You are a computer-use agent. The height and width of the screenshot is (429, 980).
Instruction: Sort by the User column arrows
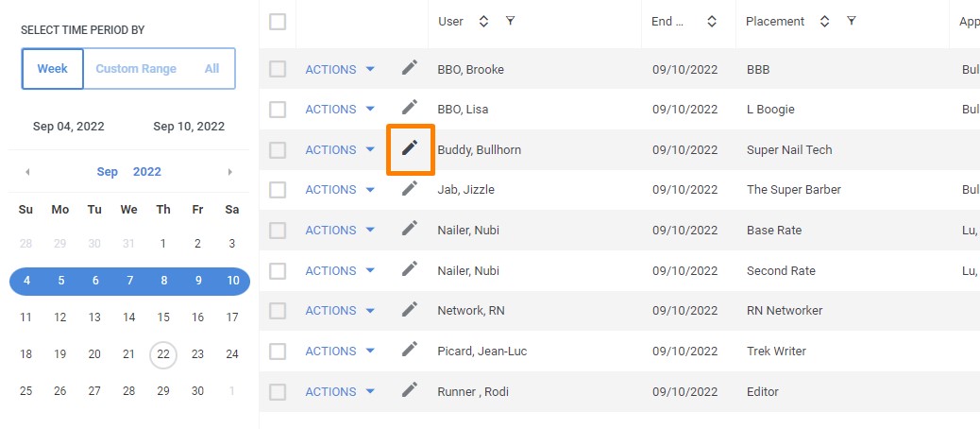click(x=483, y=22)
